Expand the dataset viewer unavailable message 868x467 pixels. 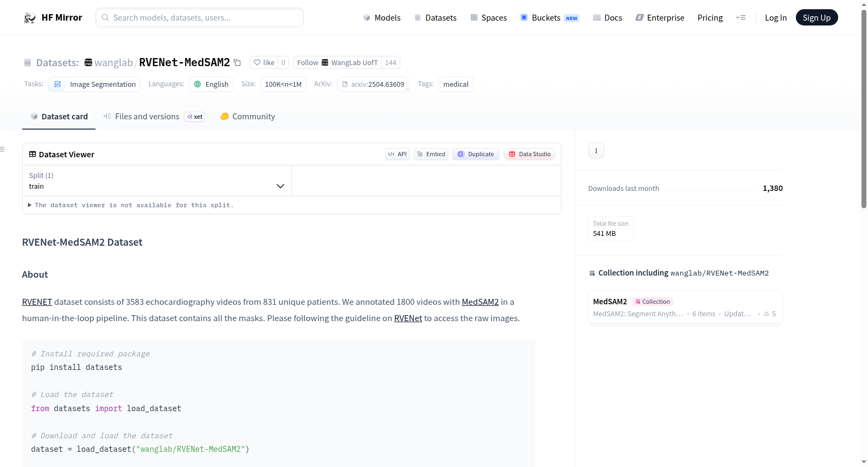[130, 205]
